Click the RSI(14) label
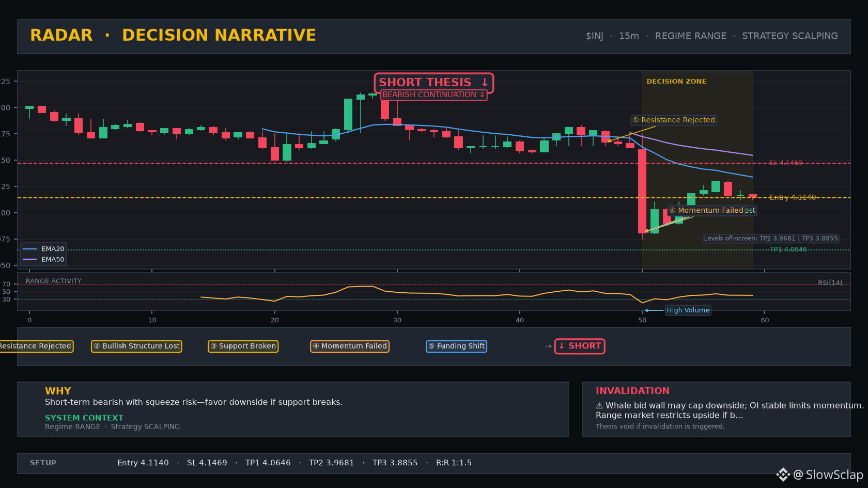Image resolution: width=868 pixels, height=488 pixels. (x=830, y=283)
